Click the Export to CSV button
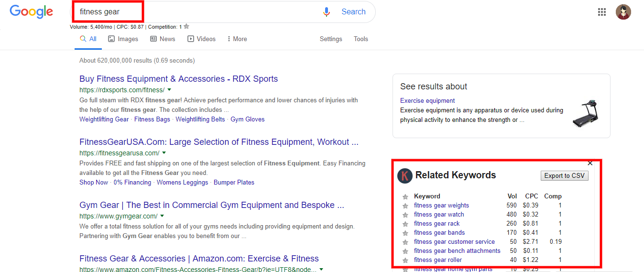Screen dimensions: 644x272 (x=564, y=175)
